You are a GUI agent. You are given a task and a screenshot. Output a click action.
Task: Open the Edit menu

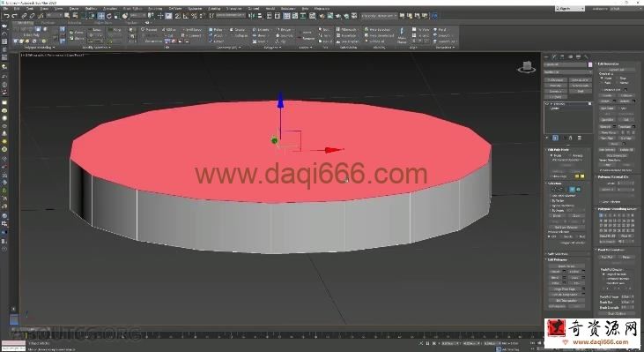(x=17, y=8)
